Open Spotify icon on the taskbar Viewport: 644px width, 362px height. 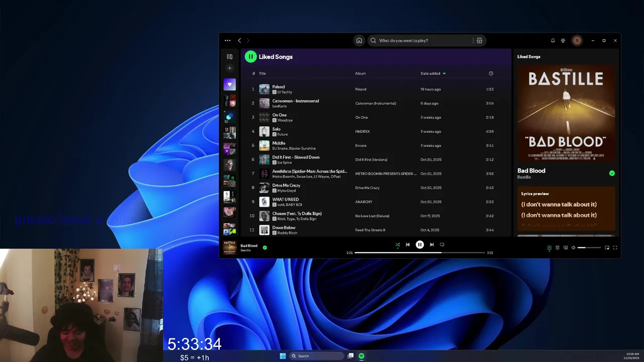(x=361, y=356)
